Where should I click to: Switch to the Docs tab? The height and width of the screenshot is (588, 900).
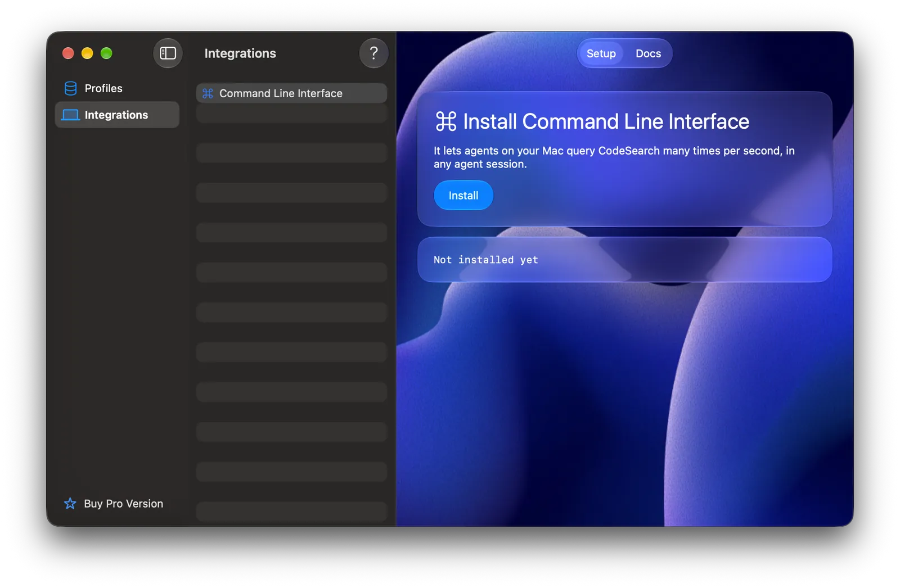648,53
